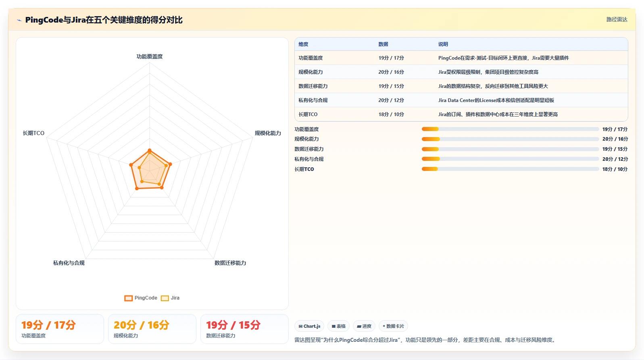
Task: Click the description starting PingCode在需求-测试
Action: 504,58
